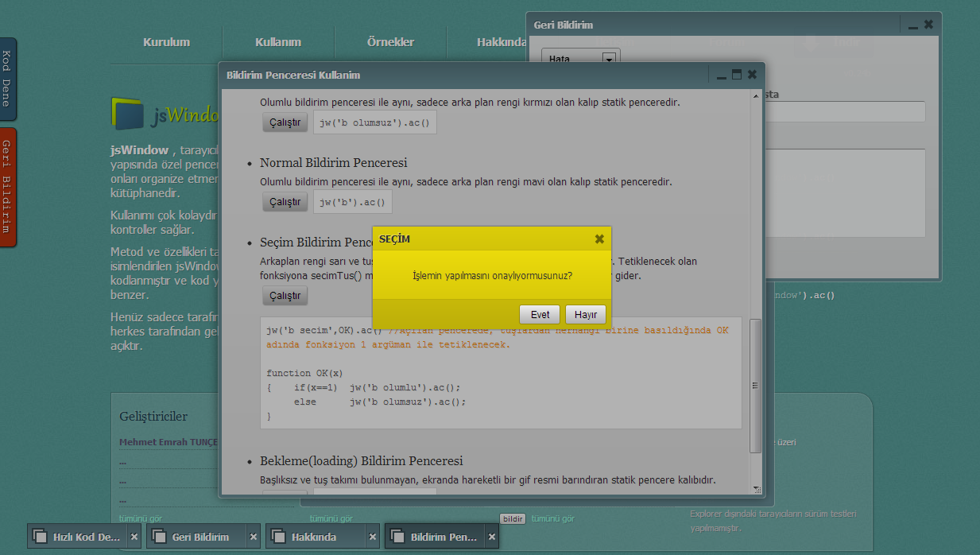Click the yellow bildir badge
The height and width of the screenshot is (555, 980).
(x=513, y=518)
